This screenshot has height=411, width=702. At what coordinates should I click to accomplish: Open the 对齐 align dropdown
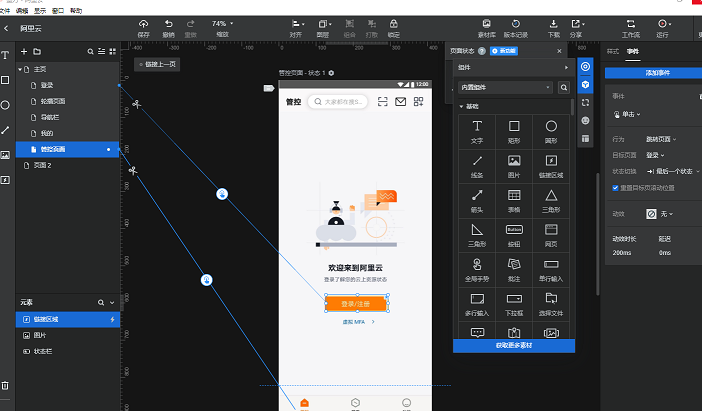point(297,24)
